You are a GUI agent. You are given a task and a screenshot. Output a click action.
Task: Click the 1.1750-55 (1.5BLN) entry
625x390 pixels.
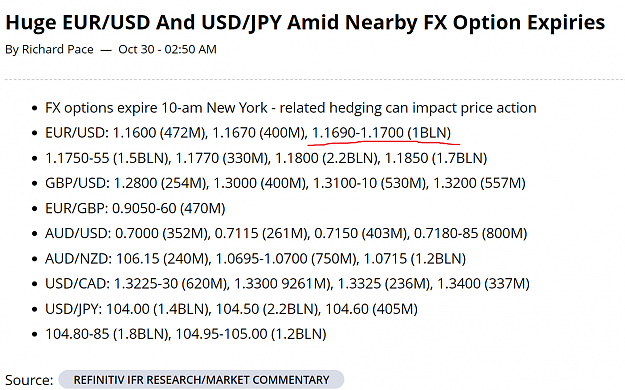point(108,158)
